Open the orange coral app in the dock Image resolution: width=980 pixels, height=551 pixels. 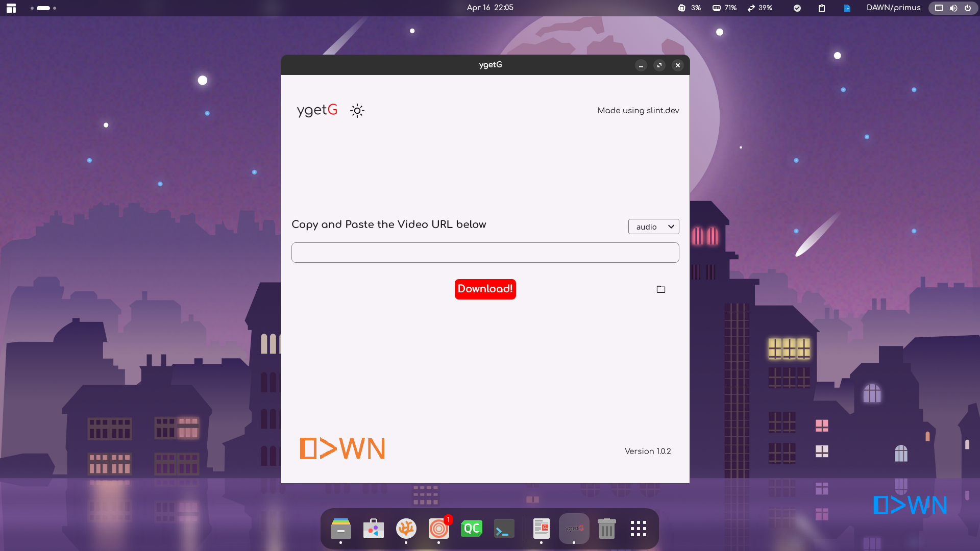point(406,529)
